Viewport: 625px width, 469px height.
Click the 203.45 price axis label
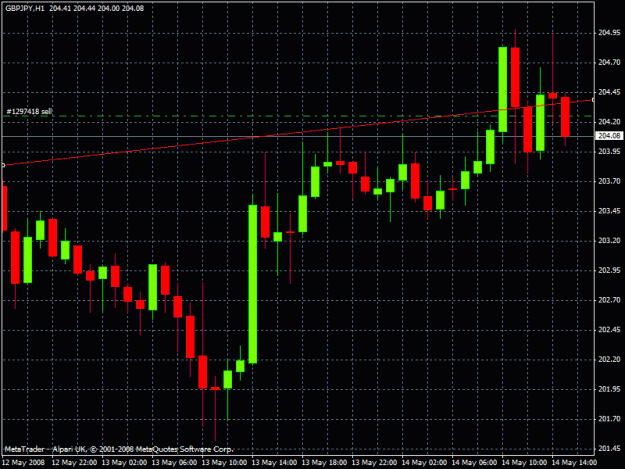(x=609, y=211)
